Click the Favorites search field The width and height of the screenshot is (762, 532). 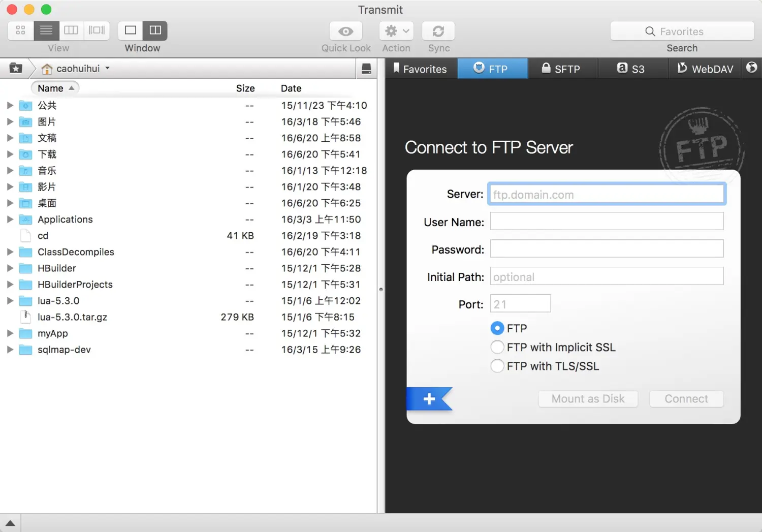pyautogui.click(x=682, y=31)
